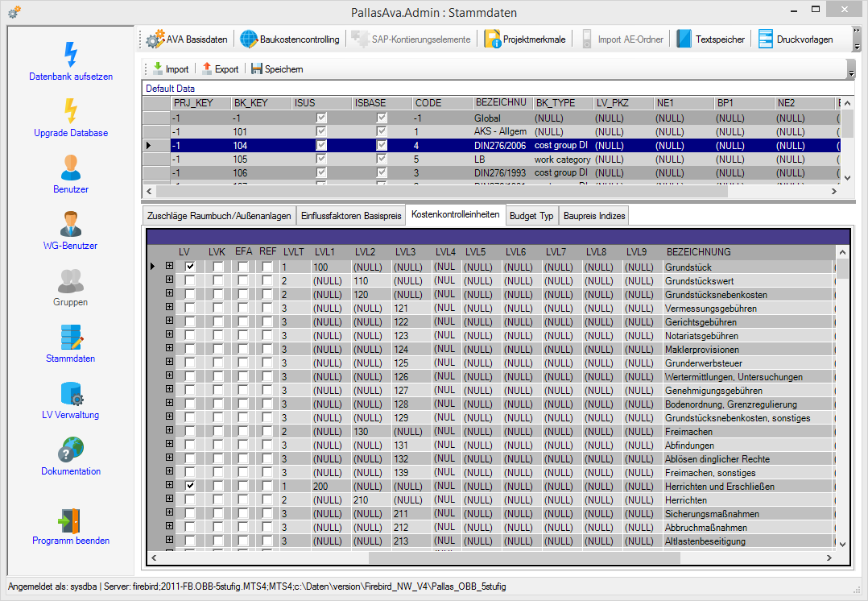Click the app gear icon in title bar
The width and height of the screenshot is (868, 601).
pos(14,11)
